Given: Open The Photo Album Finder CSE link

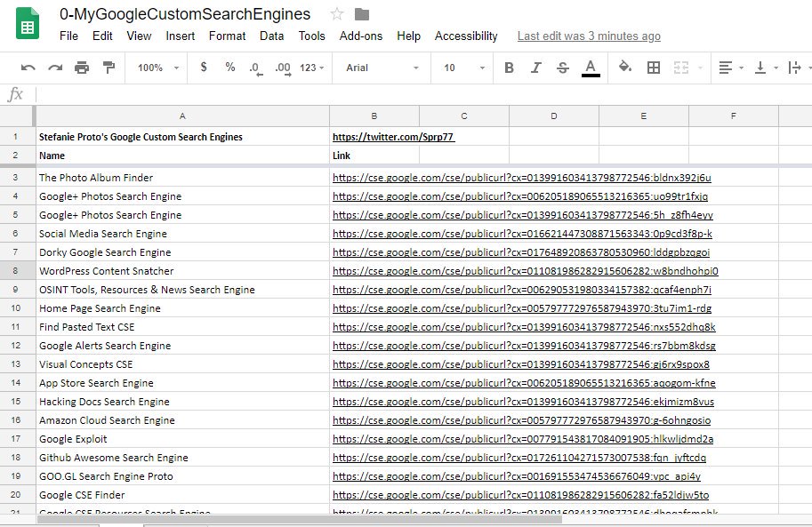Looking at the screenshot, I should pos(521,178).
